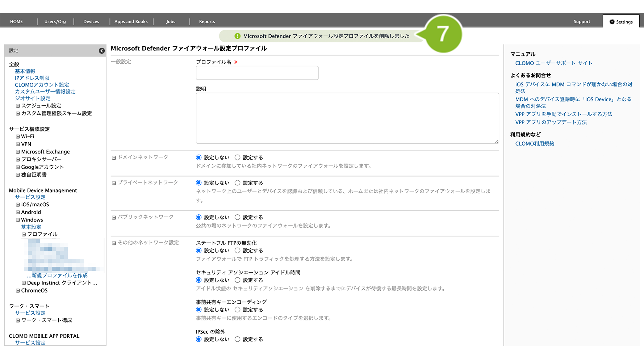The height and width of the screenshot is (362, 644).
Task: Select 設定する for プライベートネットワーク
Action: (x=238, y=183)
